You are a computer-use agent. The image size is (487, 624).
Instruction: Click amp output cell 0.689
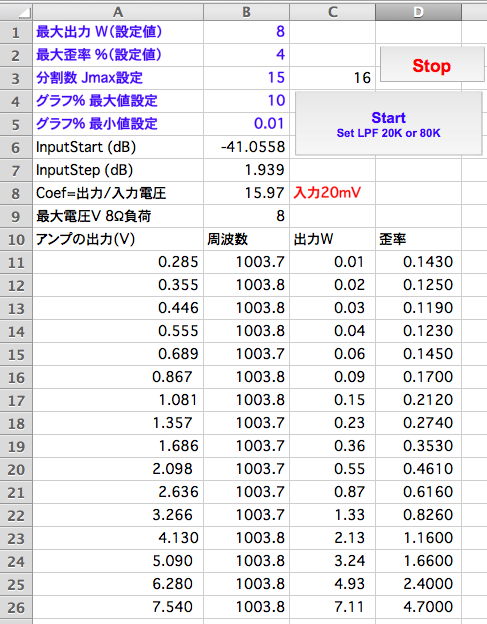coord(118,355)
